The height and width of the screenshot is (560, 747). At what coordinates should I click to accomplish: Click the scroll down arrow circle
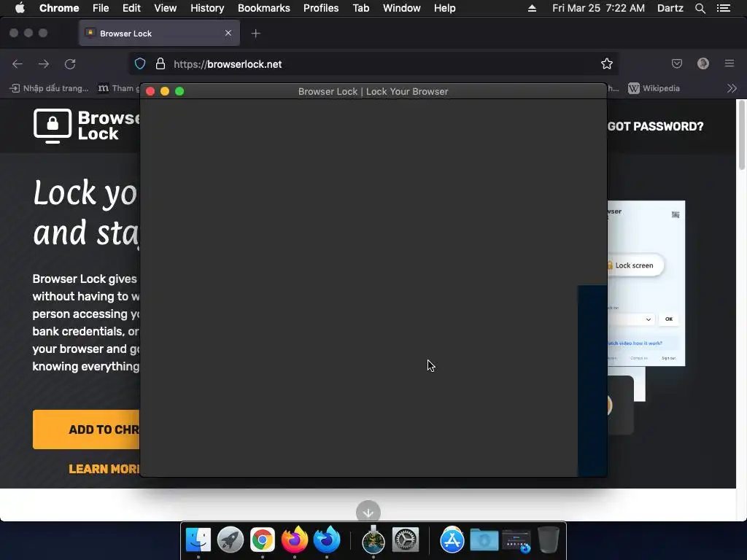368,512
